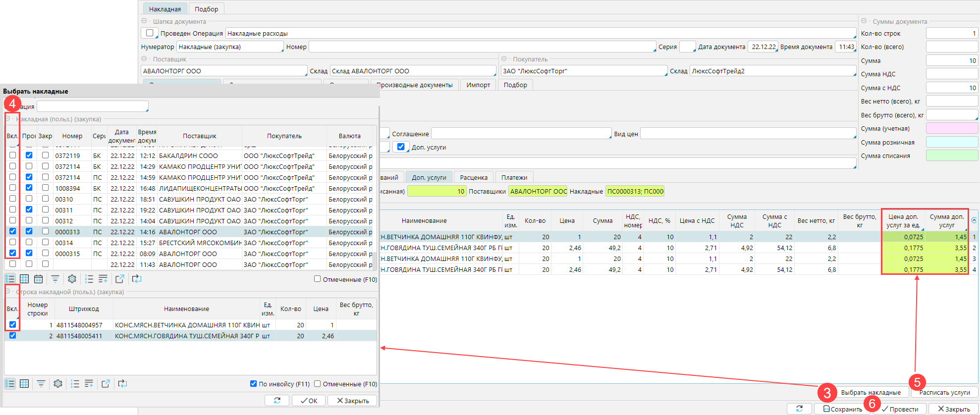Switch invoices list to grid view
The image size is (980, 415).
point(24,279)
